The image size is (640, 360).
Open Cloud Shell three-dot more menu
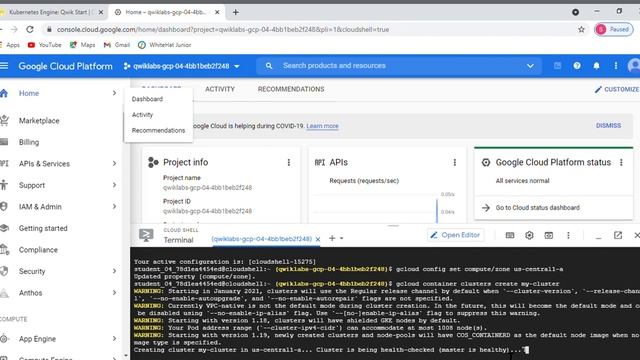pyautogui.click(x=568, y=236)
